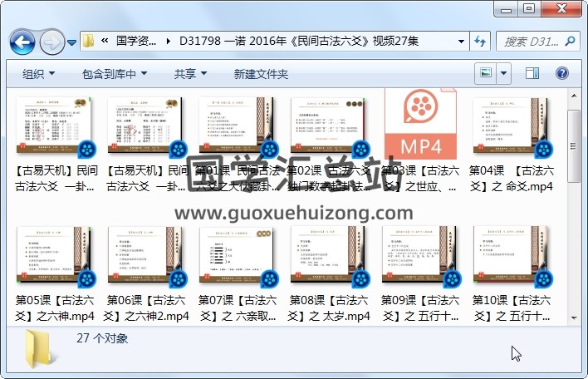Open the 共享 menu
Screen dimensions: 588x379
pos(189,74)
